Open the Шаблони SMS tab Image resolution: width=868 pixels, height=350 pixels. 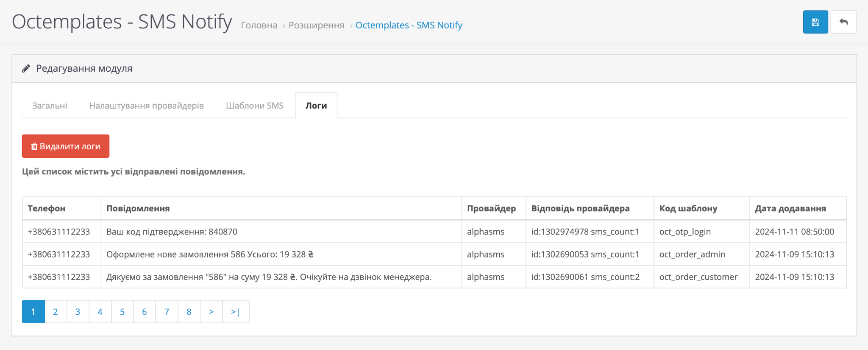254,106
